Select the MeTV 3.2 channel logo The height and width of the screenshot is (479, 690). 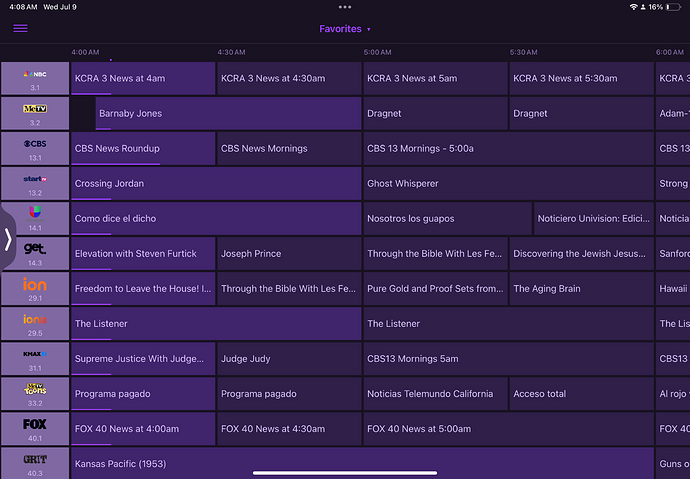coord(35,113)
